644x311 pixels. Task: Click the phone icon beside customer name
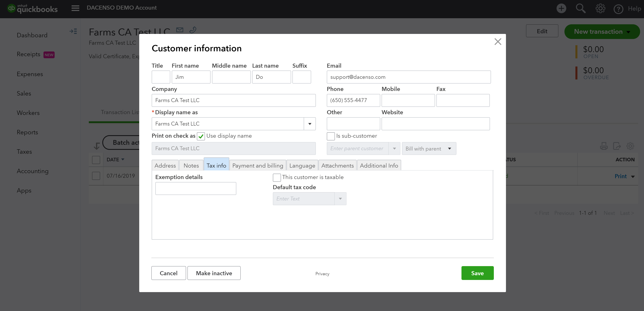coord(193,30)
